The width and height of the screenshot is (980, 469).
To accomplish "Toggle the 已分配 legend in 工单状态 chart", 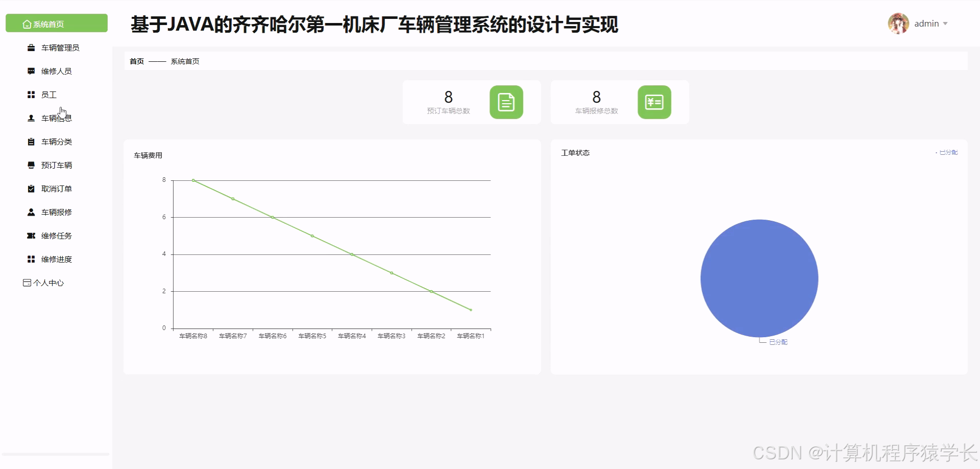I will [947, 152].
